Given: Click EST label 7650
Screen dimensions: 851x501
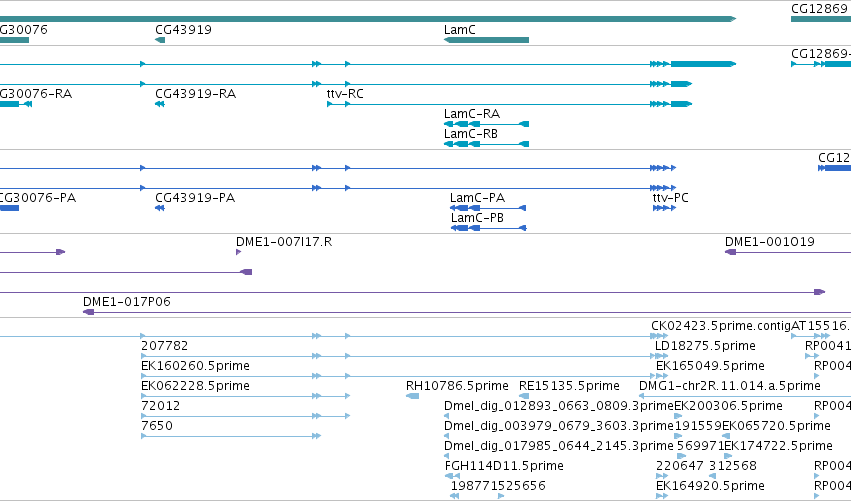Looking at the screenshot, I should pos(157,426).
